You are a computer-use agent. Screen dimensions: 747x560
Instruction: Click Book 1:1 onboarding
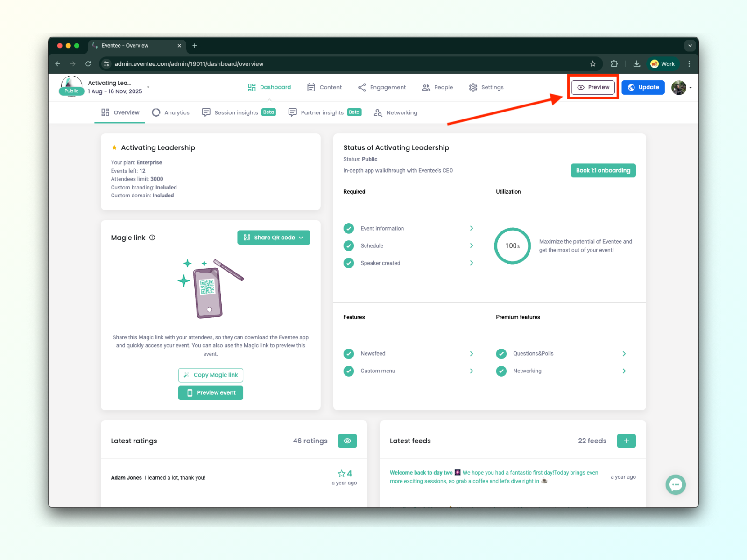tap(603, 170)
